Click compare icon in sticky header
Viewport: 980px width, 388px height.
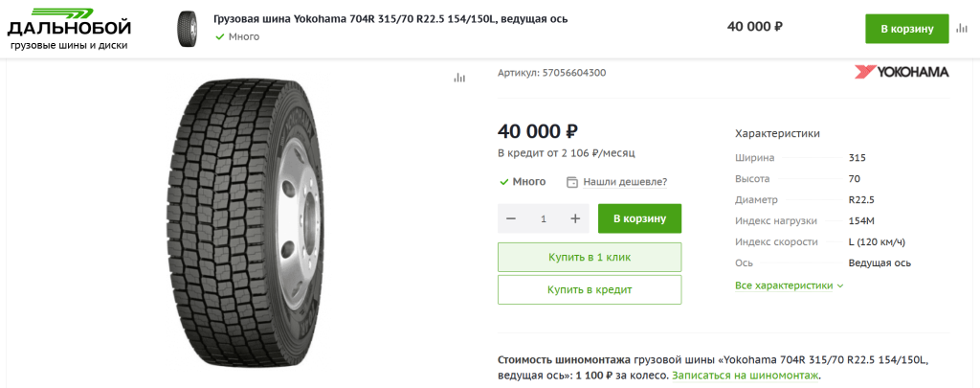click(x=961, y=28)
